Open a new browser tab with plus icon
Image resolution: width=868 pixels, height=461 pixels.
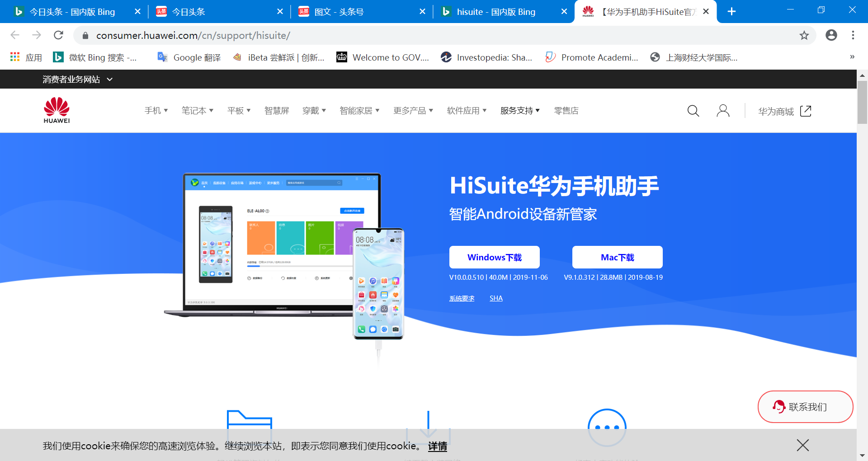coord(732,12)
